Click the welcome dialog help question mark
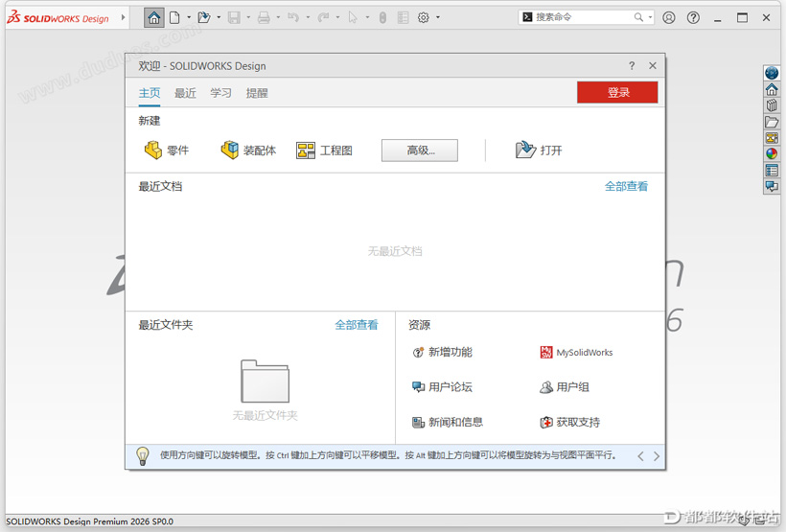 [632, 66]
